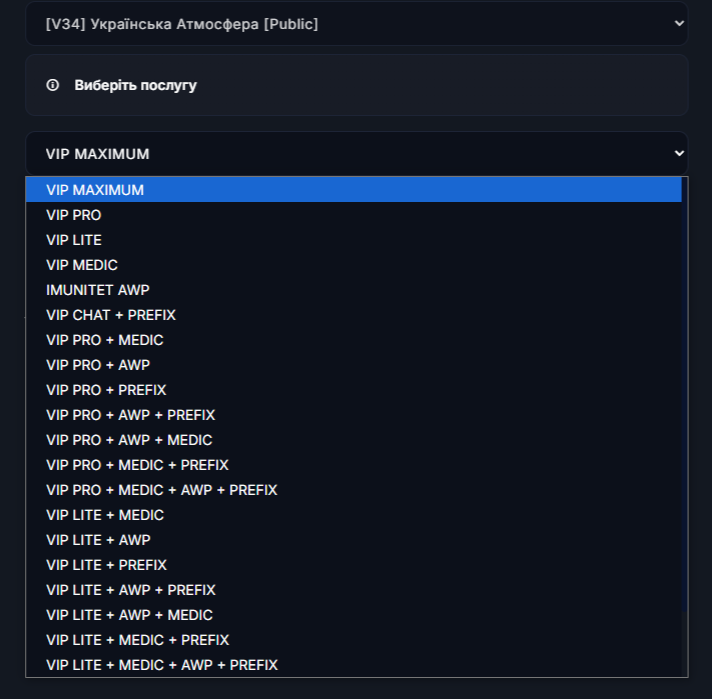Select VIP CHAT + PREFIX option

[x=111, y=315]
